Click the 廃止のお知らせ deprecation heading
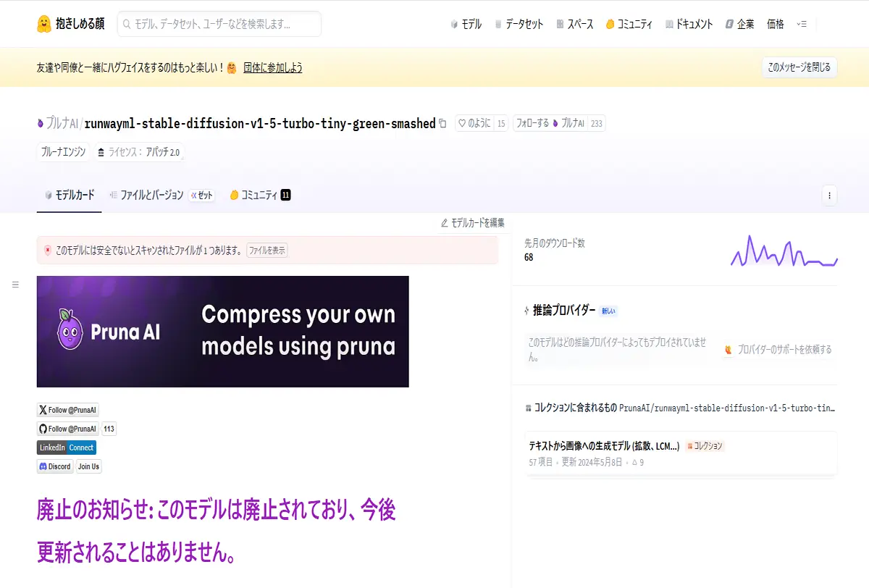The height and width of the screenshot is (588, 869). [217, 532]
